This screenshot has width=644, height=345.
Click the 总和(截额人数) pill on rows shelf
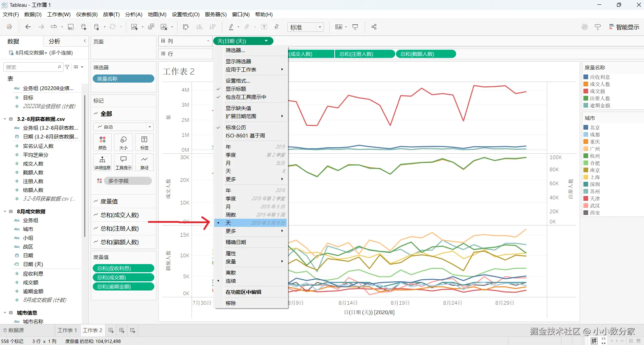tap(426, 54)
